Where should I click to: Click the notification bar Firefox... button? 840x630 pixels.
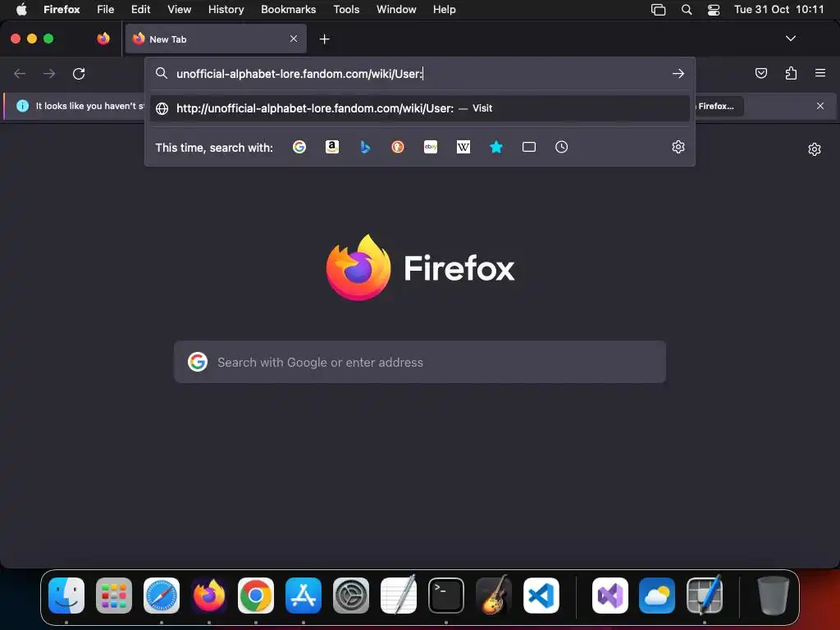(x=718, y=106)
